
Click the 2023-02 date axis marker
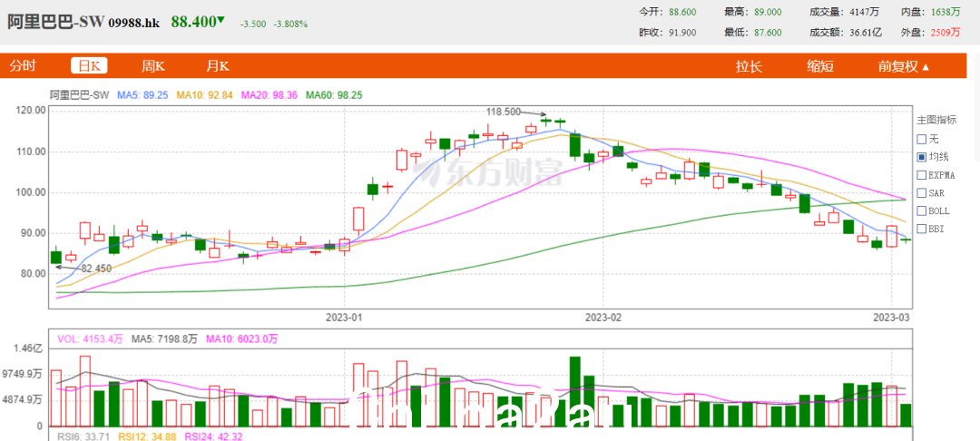click(603, 318)
